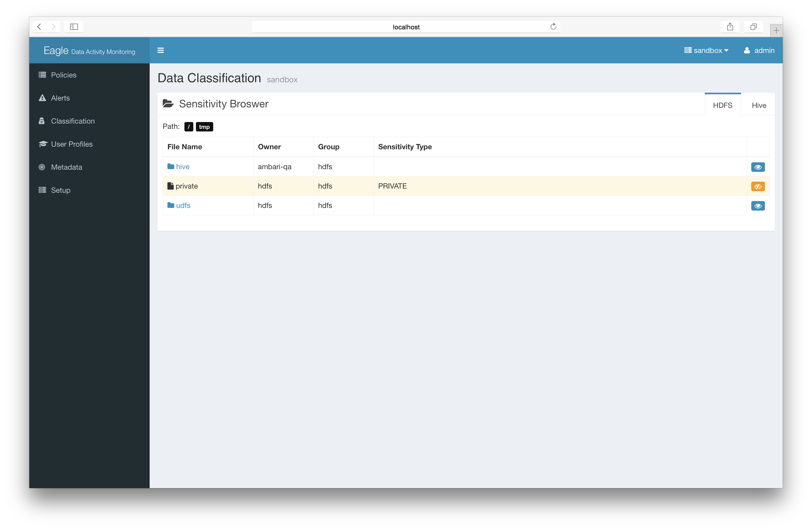This screenshot has width=812, height=530.
Task: Toggle sensitivity eye button for hive
Action: pyautogui.click(x=757, y=167)
